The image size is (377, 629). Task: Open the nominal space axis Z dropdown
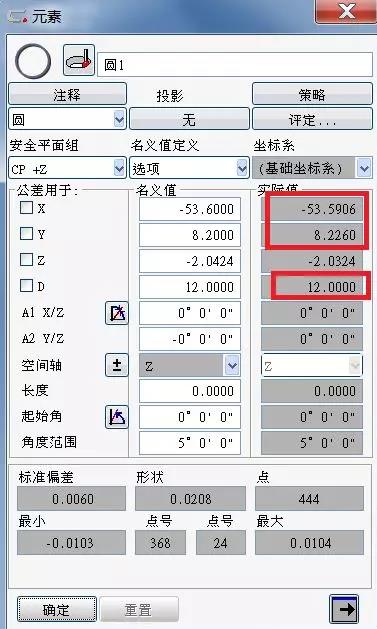232,365
